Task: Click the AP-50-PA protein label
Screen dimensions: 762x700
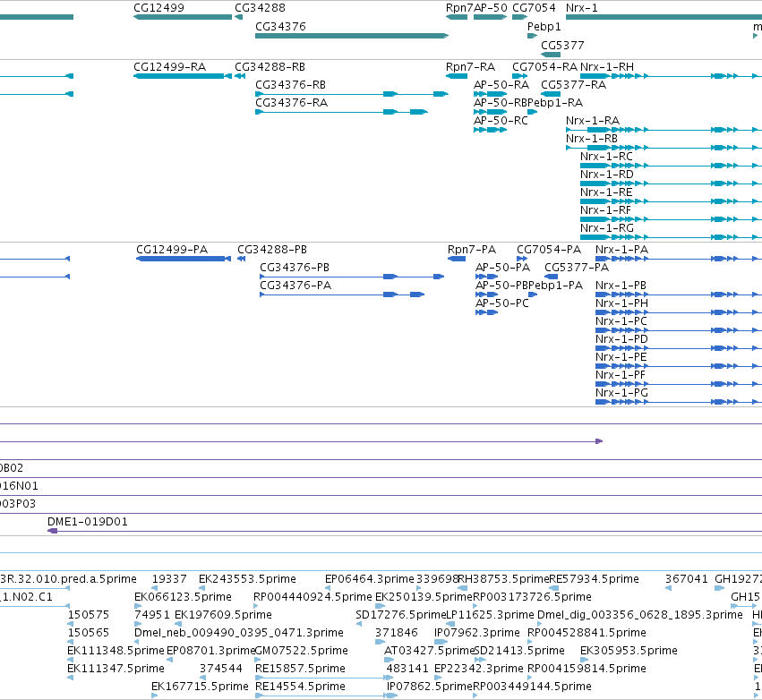Action: tap(502, 267)
